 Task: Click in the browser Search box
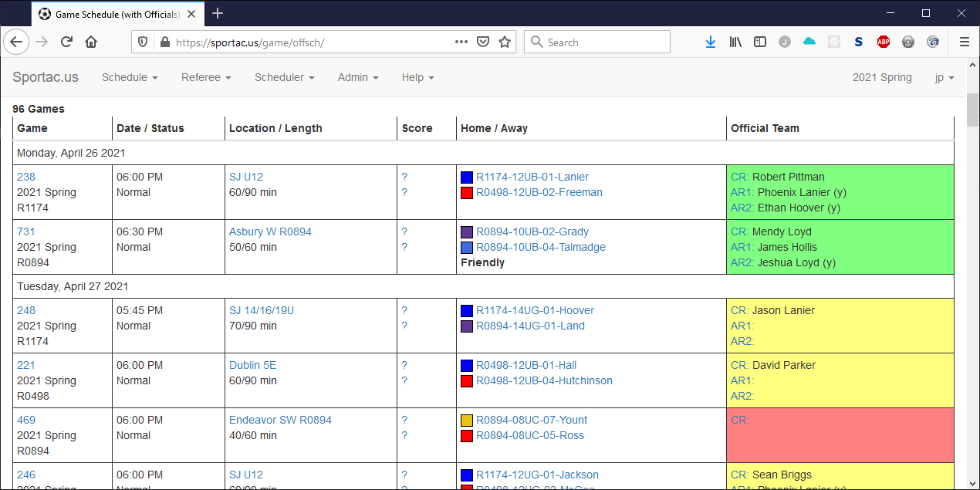(597, 42)
